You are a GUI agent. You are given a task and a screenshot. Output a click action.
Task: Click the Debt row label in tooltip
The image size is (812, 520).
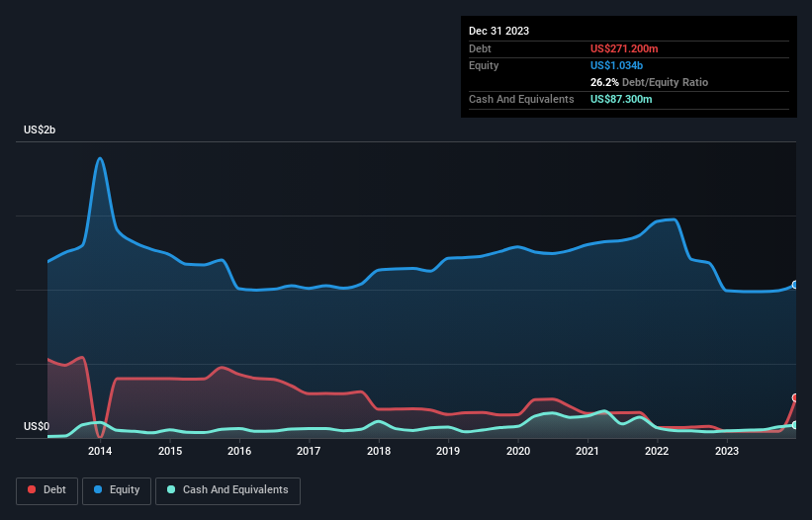(x=480, y=48)
